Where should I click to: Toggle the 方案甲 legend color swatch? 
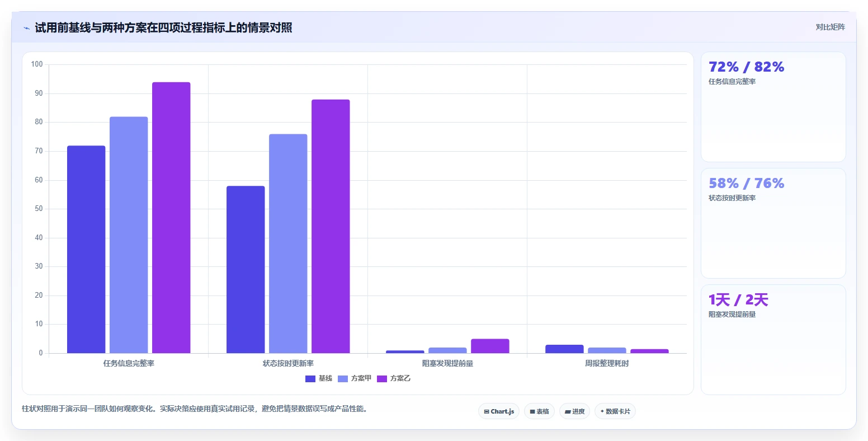click(x=343, y=379)
